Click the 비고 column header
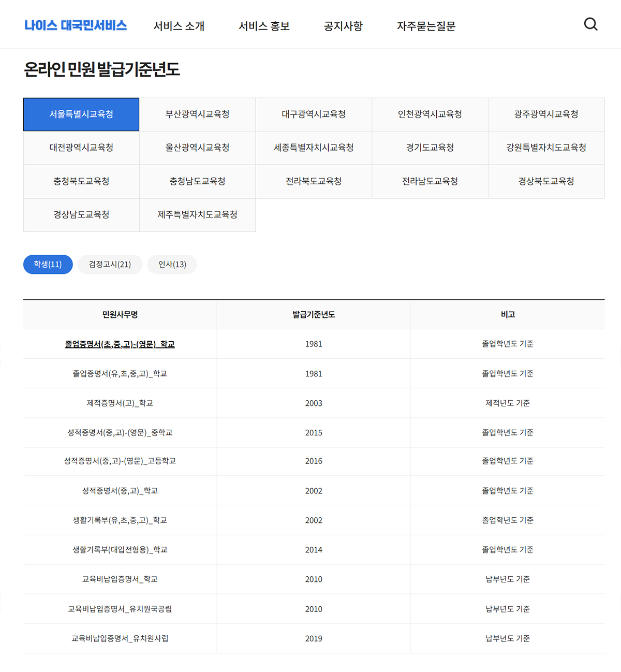This screenshot has height=672, width=621. point(508,315)
